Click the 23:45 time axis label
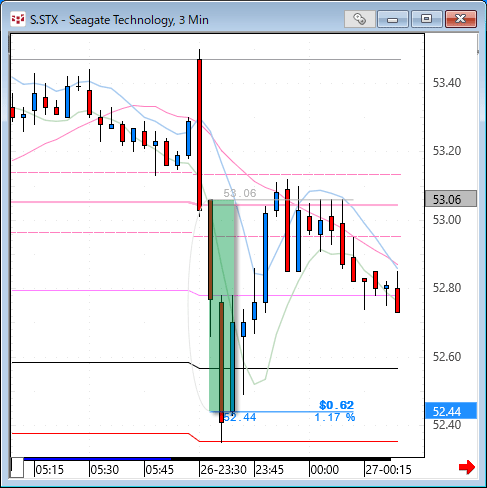487x488 pixels. click(x=269, y=470)
